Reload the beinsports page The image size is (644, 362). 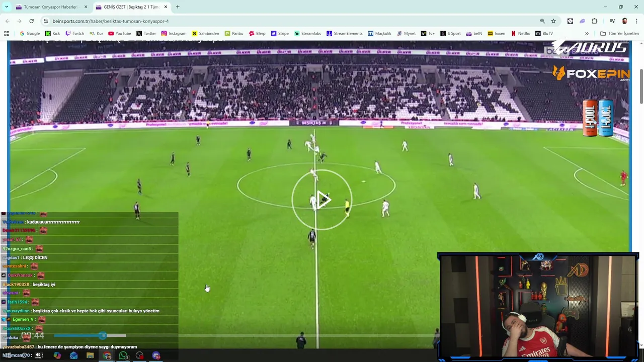click(31, 21)
